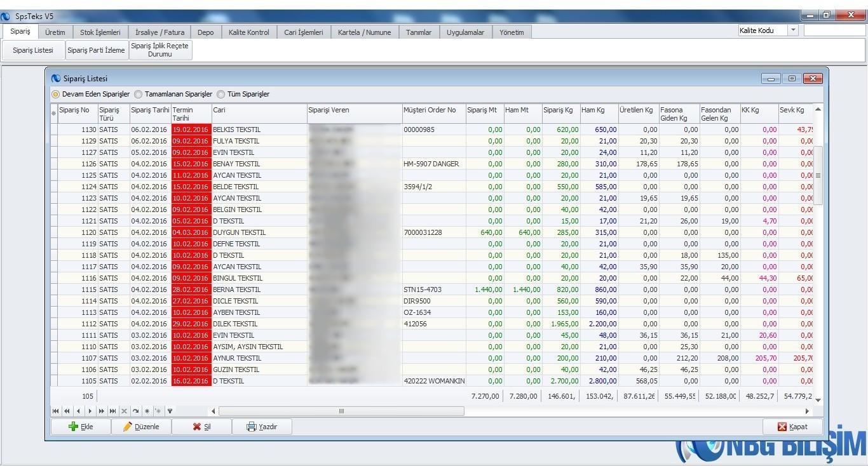Click the navigator go-to-bookmark icon
868x466 pixels.
[x=158, y=411]
